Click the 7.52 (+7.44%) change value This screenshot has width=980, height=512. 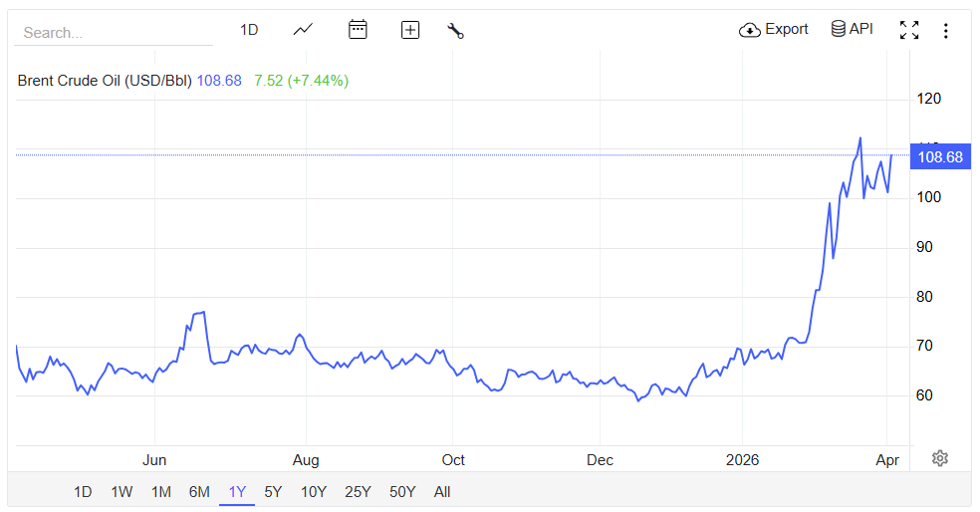coord(301,81)
